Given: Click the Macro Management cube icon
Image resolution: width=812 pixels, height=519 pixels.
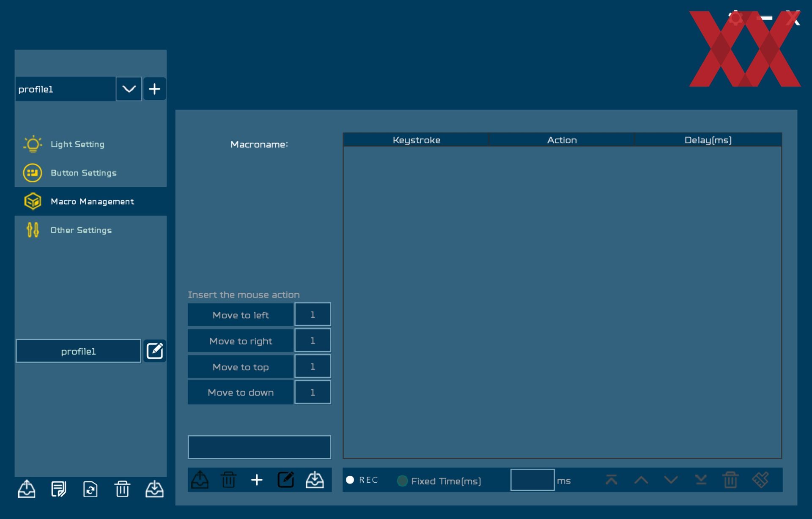Looking at the screenshot, I should pos(33,202).
